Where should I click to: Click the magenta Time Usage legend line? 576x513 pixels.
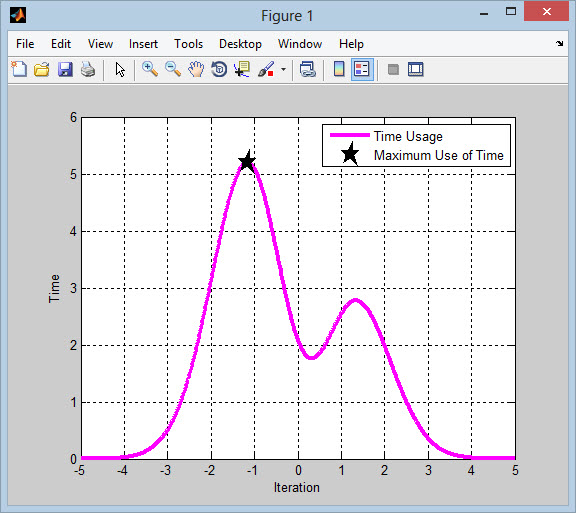(349, 135)
